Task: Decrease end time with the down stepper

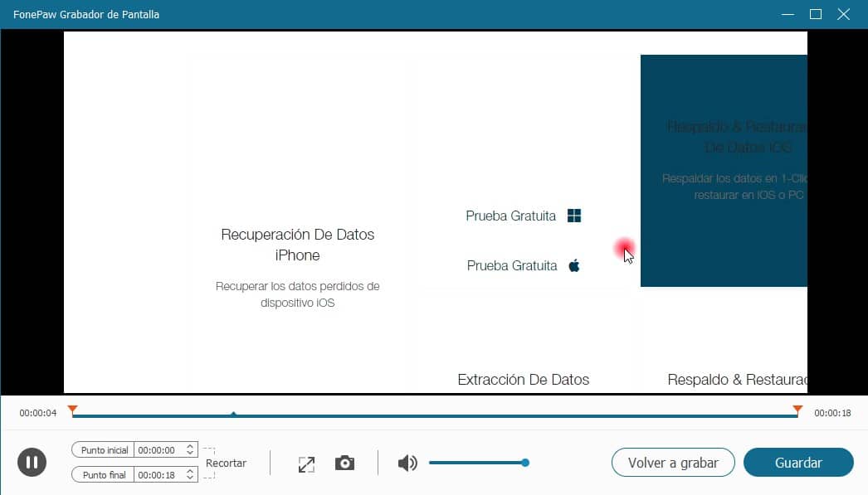Action: pos(190,478)
